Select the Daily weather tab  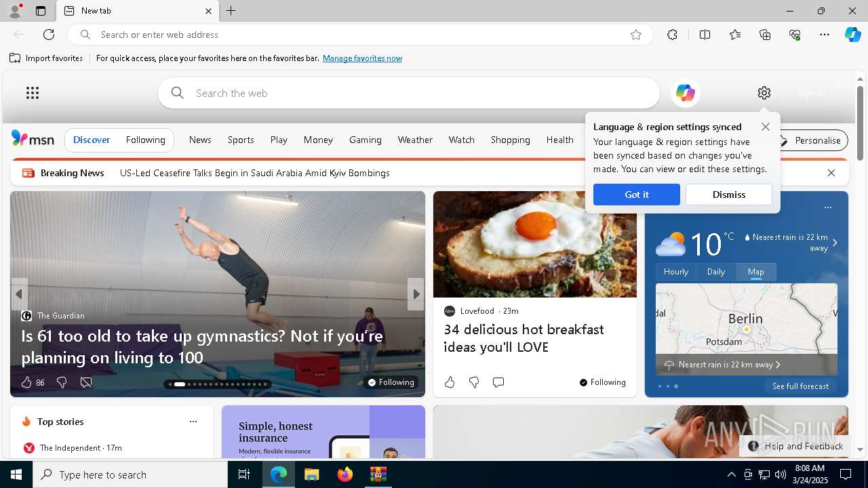click(716, 271)
